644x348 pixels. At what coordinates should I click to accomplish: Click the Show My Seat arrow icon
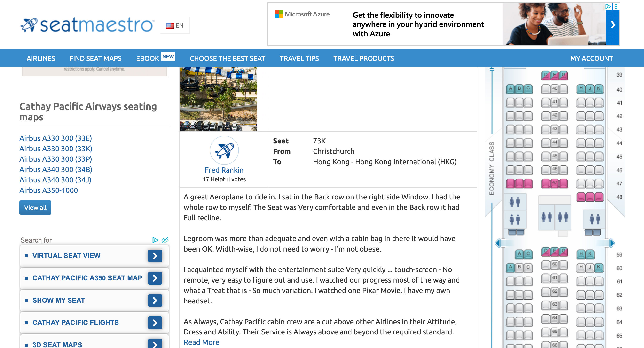[155, 301]
